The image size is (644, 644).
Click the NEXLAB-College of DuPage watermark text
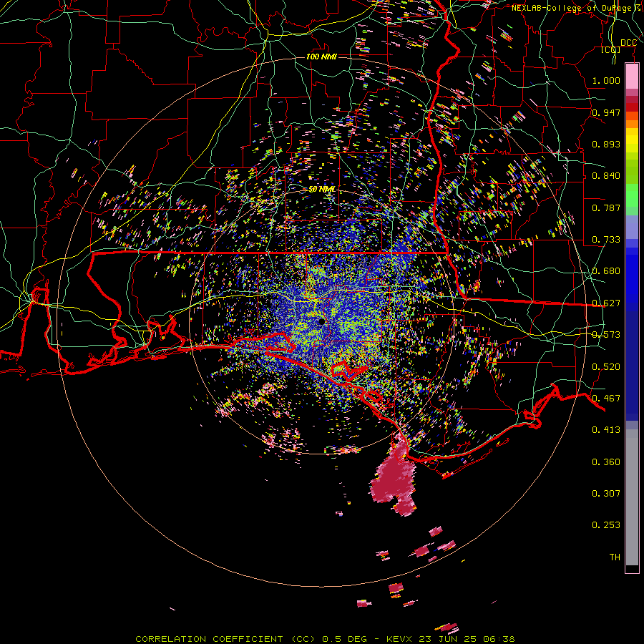click(577, 8)
